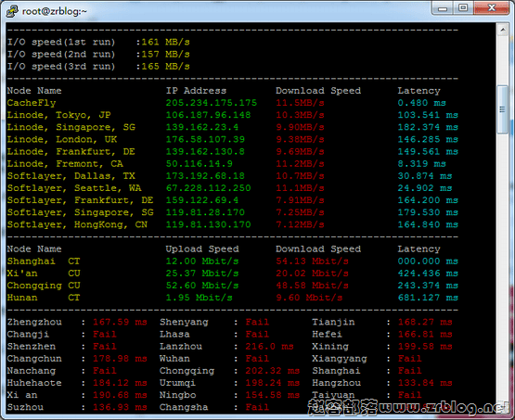Screen dimensions: 515x420
Task: Click the 9.90MB/s download speed
Action: (x=300, y=127)
